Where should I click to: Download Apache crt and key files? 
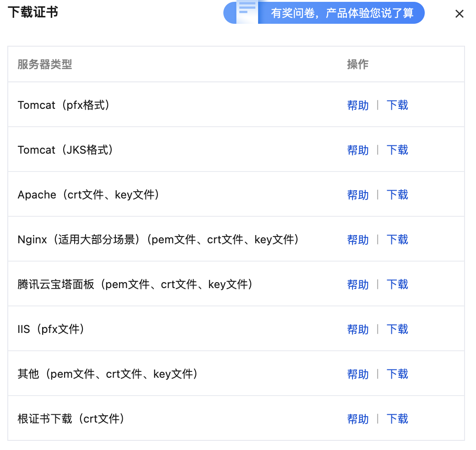[397, 195]
